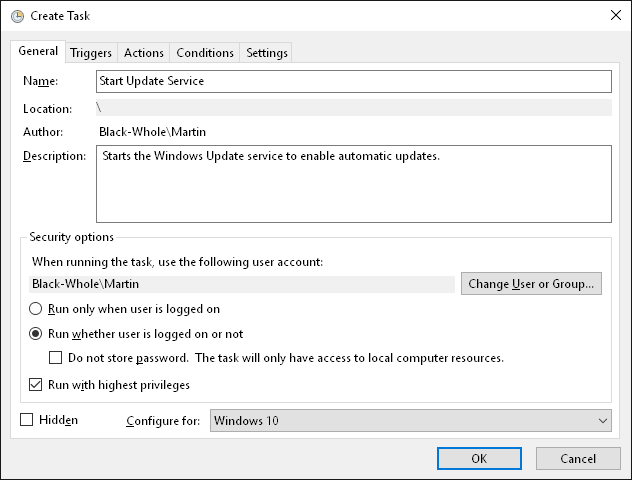Select Run whether user is logged on or not
This screenshot has width=632, height=480.
[x=35, y=334]
